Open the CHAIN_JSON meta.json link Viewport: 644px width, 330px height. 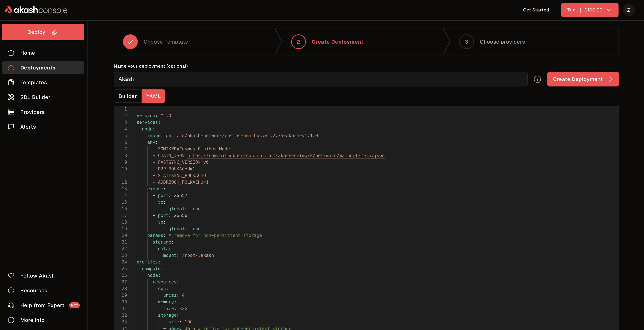[286, 155]
